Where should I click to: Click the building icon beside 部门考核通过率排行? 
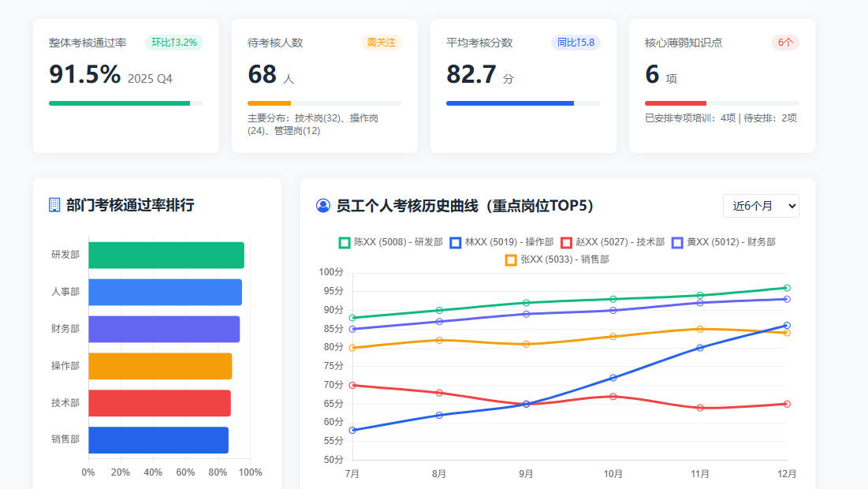pos(54,205)
